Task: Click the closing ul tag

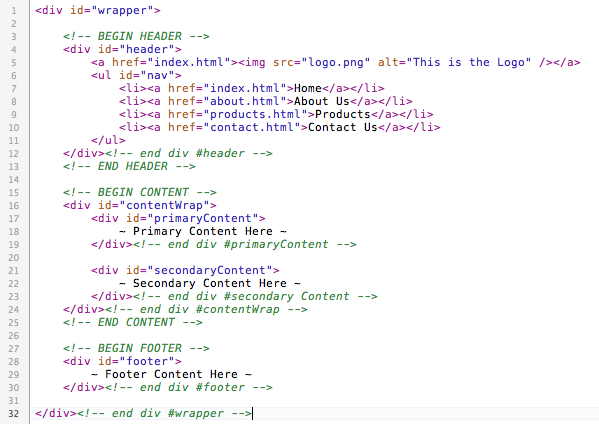Action: (x=108, y=140)
